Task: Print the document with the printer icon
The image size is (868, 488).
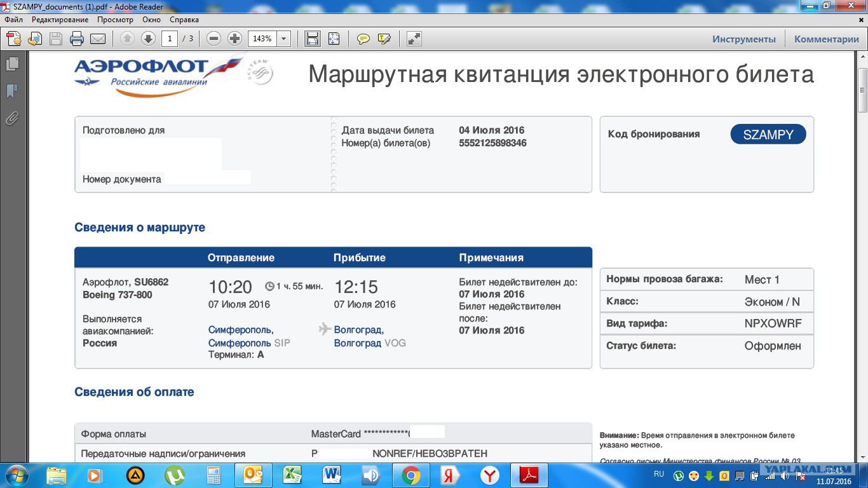Action: [x=77, y=39]
